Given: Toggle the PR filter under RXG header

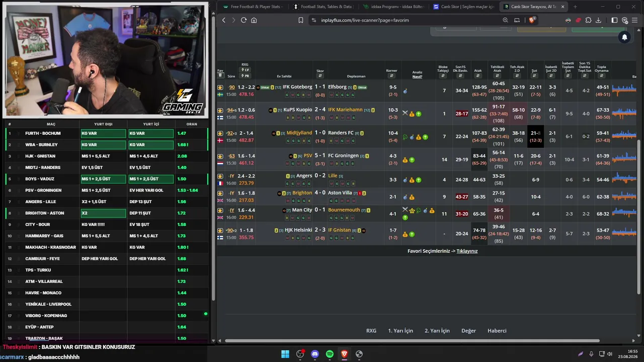Looking at the screenshot, I should click(245, 76).
